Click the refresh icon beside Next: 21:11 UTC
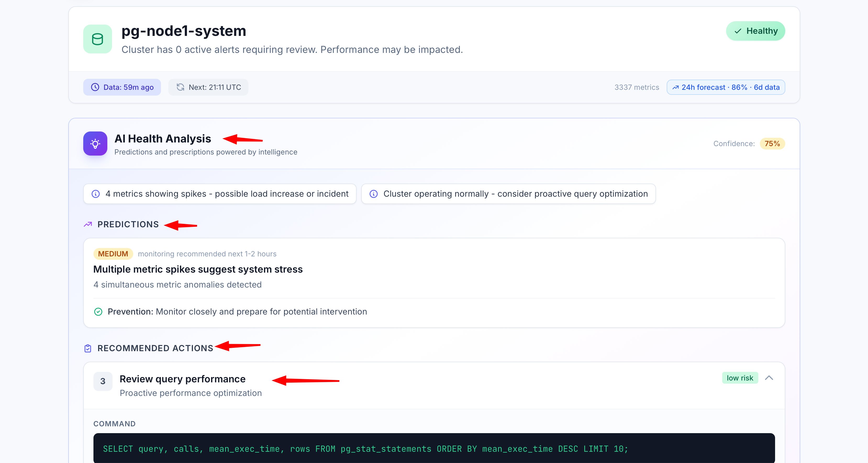 (x=180, y=87)
